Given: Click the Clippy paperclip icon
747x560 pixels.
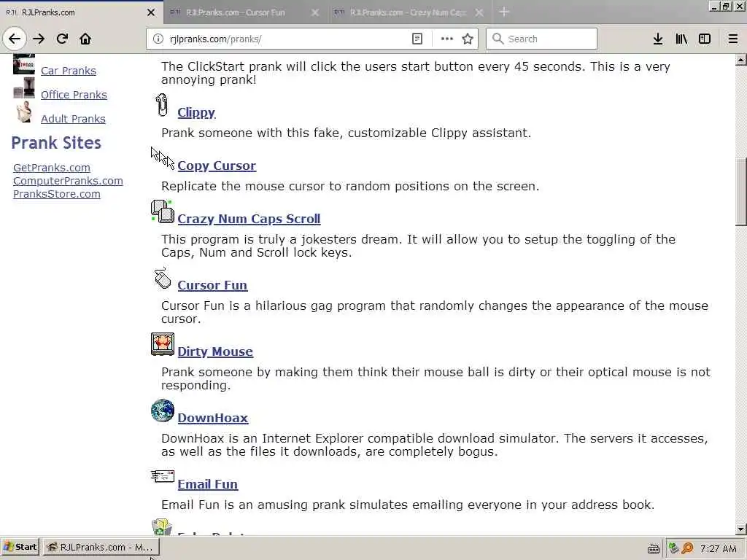Looking at the screenshot, I should 162,105.
